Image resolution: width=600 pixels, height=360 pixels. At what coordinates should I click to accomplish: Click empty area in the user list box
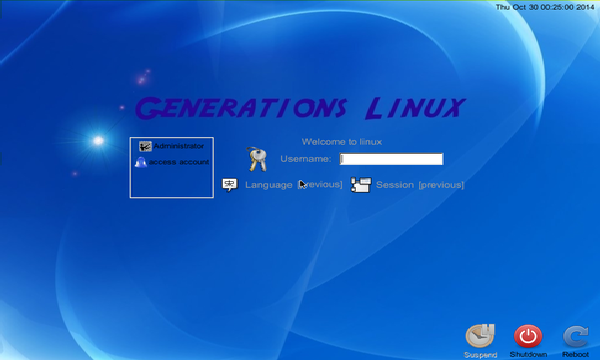tap(172, 182)
